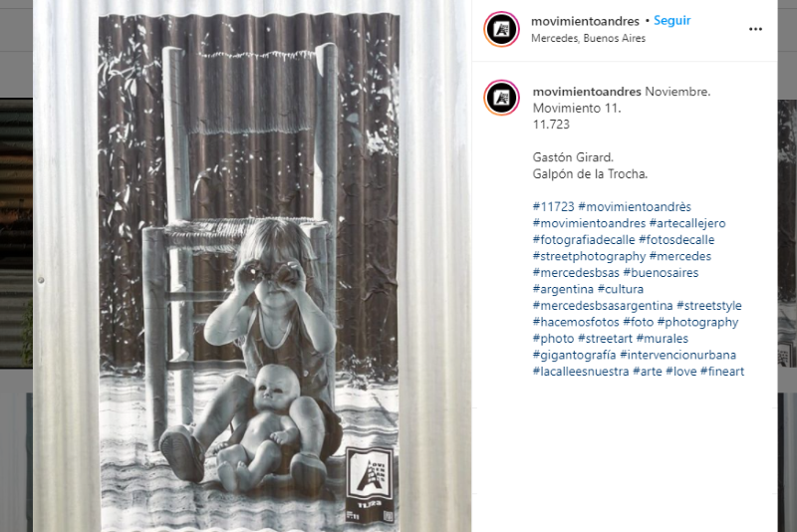The height and width of the screenshot is (532, 797).
Task: Open the #lacalleesnuestra hashtag
Action: coord(581,372)
